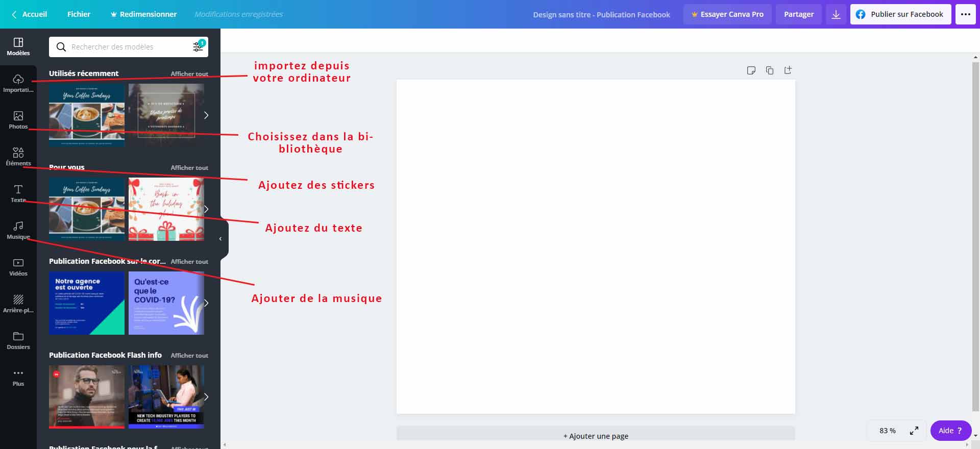The height and width of the screenshot is (449, 980).
Task: Select the Texte tool
Action: click(18, 193)
